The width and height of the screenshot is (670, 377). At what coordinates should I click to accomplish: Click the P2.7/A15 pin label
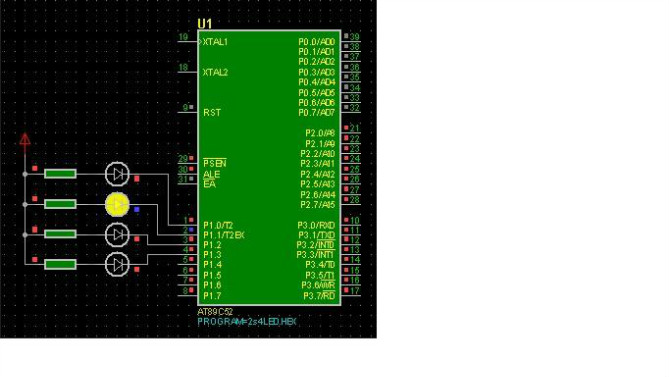click(317, 205)
